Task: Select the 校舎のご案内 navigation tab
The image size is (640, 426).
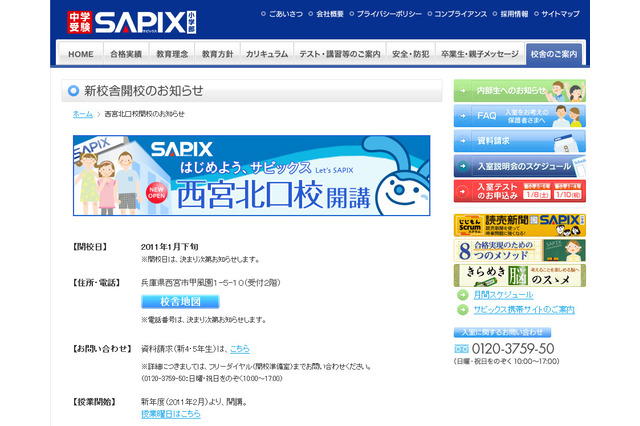Action: pos(554,54)
